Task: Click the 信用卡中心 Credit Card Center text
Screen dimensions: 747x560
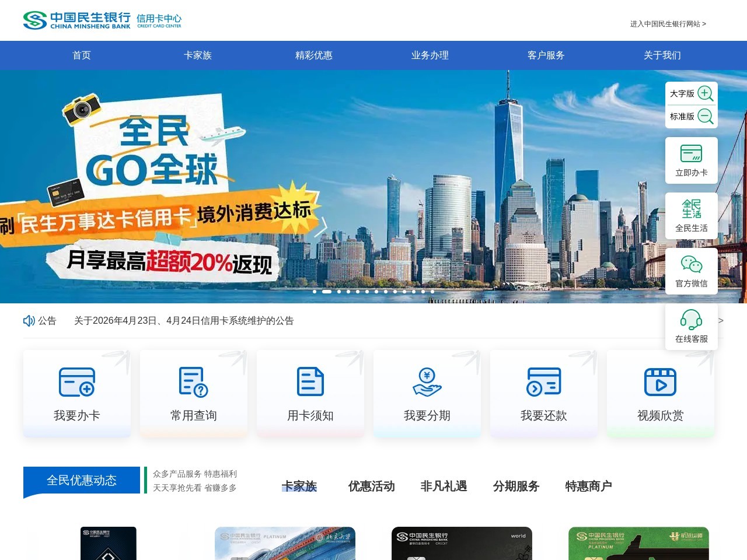Action: click(x=159, y=20)
